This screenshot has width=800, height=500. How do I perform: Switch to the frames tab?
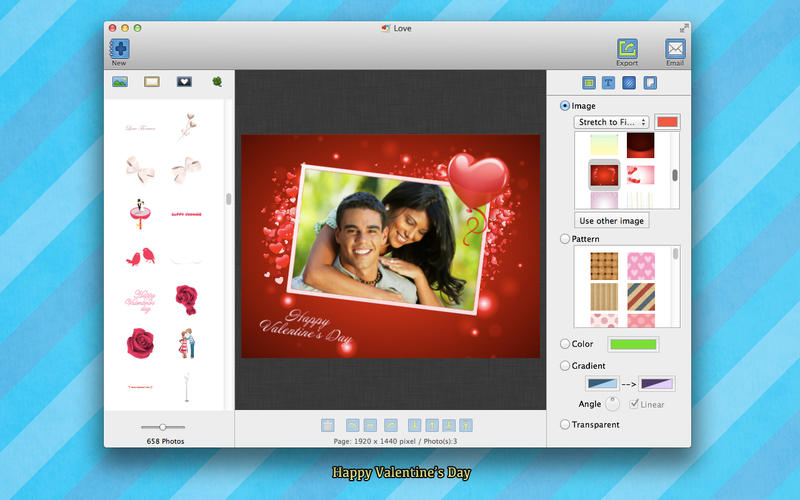tap(152, 82)
